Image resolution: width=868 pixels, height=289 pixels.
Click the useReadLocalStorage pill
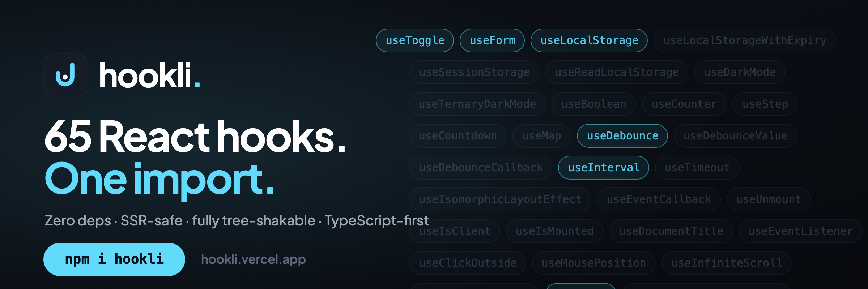[x=617, y=72]
